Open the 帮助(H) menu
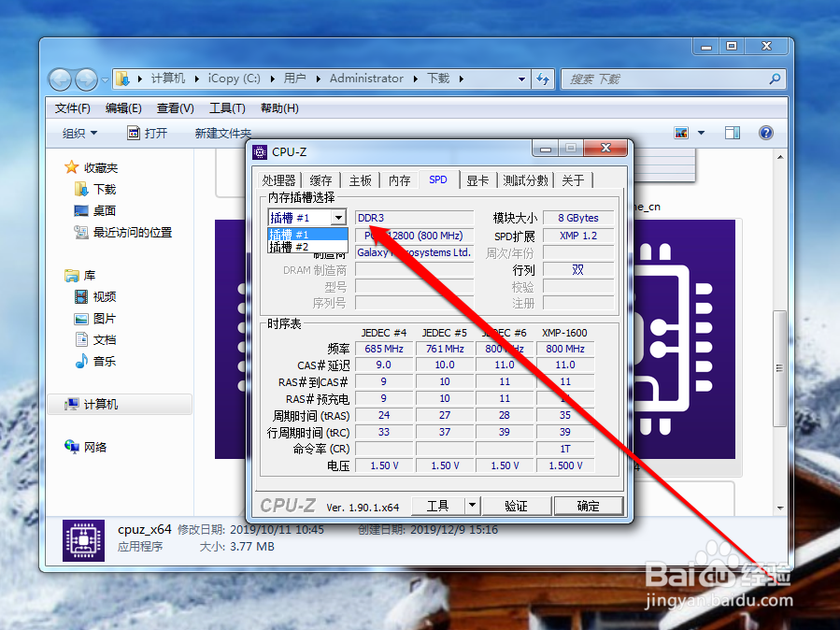Image resolution: width=840 pixels, height=630 pixels. [279, 108]
